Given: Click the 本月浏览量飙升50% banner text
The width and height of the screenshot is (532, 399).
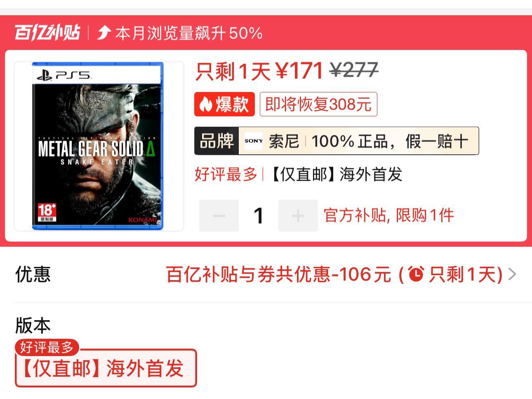Looking at the screenshot, I should (189, 33).
